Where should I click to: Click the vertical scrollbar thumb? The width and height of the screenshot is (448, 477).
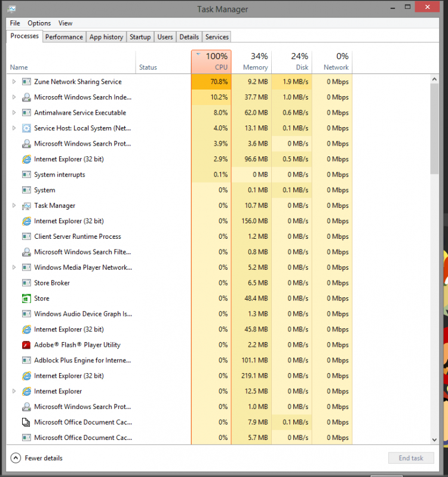coord(434,129)
